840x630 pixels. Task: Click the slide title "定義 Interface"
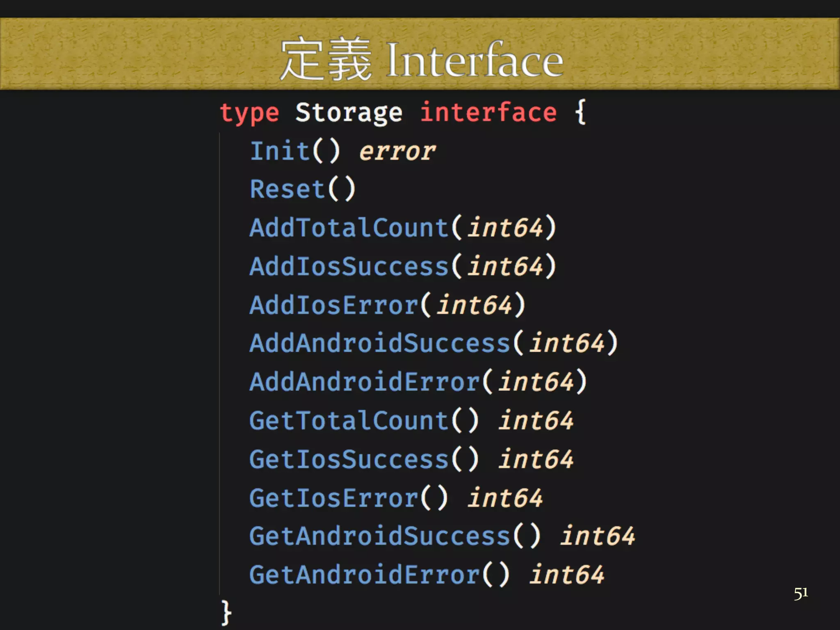[421, 59]
